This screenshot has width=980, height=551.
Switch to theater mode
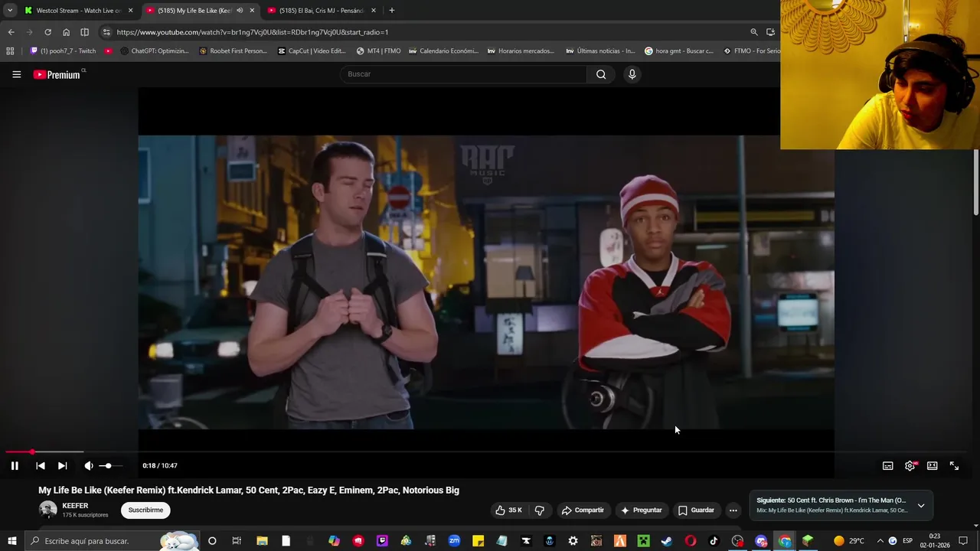(x=932, y=465)
